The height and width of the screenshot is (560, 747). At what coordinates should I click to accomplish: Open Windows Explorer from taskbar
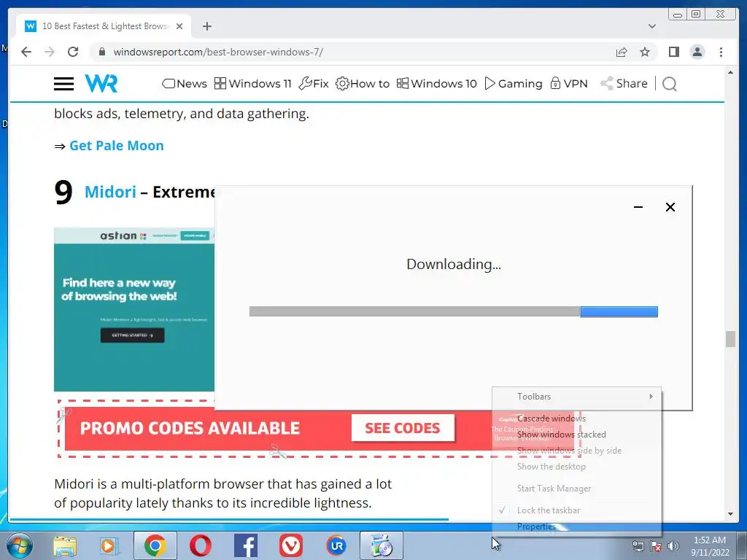pyautogui.click(x=65, y=546)
